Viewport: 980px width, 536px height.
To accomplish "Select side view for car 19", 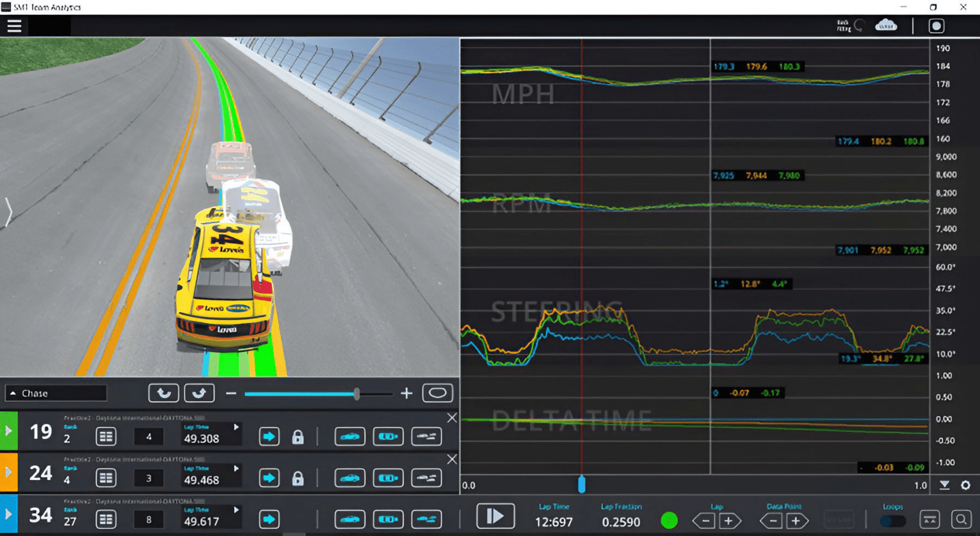I will coord(350,437).
